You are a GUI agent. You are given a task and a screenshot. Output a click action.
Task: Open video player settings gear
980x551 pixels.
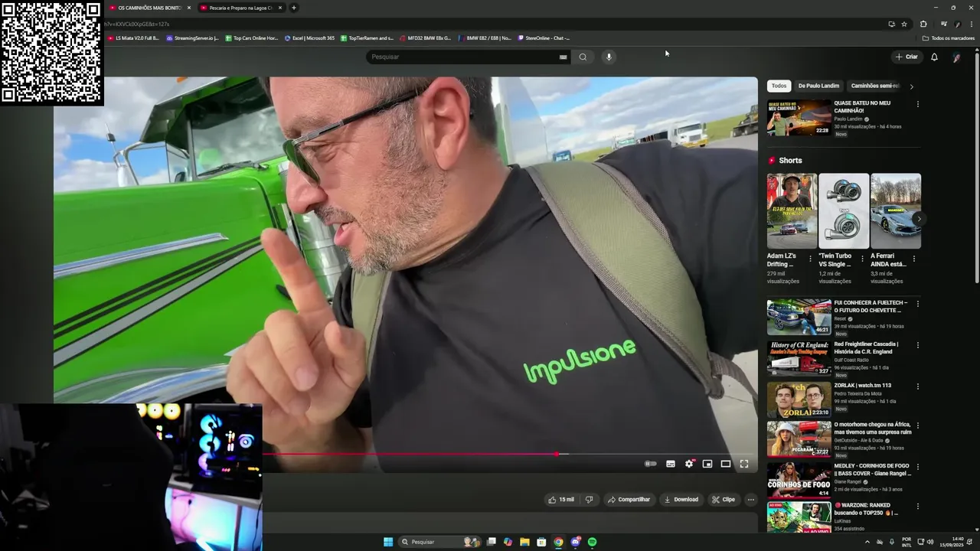click(x=689, y=464)
